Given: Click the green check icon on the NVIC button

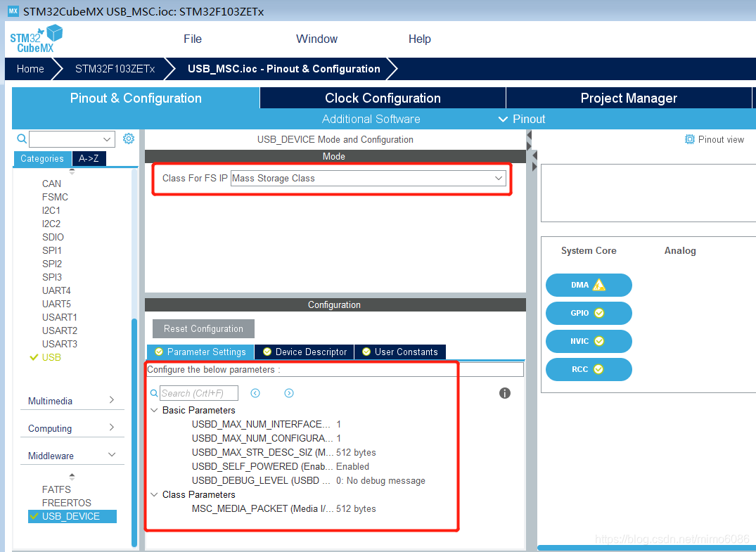Looking at the screenshot, I should click(598, 341).
